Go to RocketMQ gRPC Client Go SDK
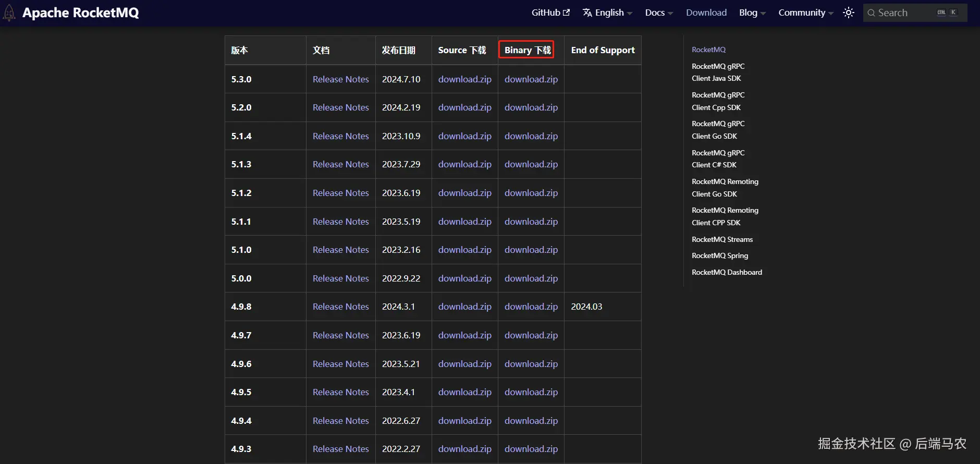980x464 pixels. coord(718,130)
